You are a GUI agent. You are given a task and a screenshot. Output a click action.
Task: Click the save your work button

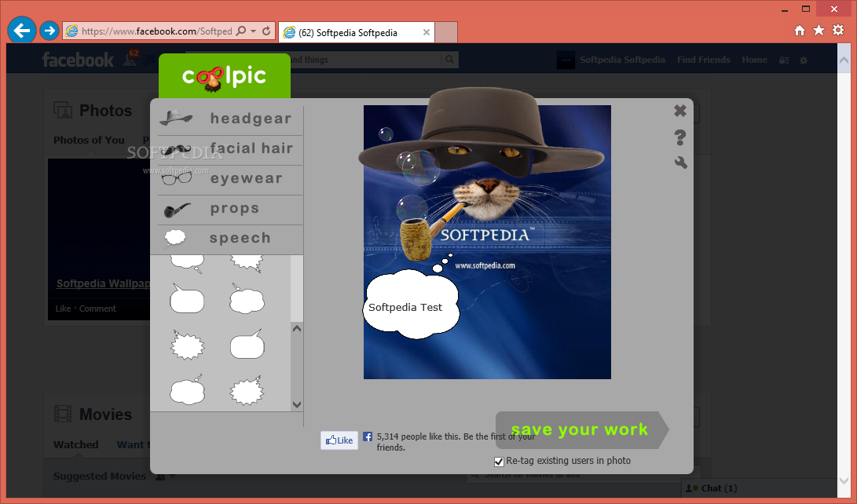pos(581,429)
